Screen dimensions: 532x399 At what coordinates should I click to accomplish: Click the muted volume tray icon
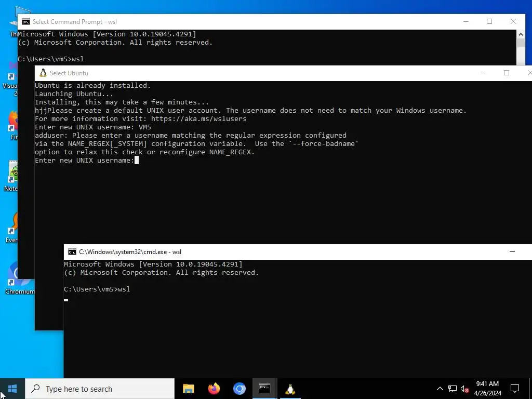point(465,389)
